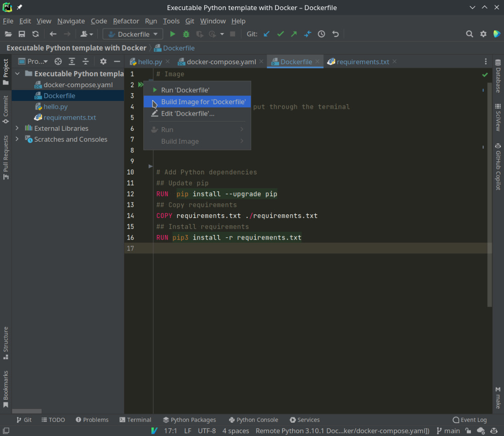Open the Python Packages tool window
504x436 pixels.
[x=189, y=419]
